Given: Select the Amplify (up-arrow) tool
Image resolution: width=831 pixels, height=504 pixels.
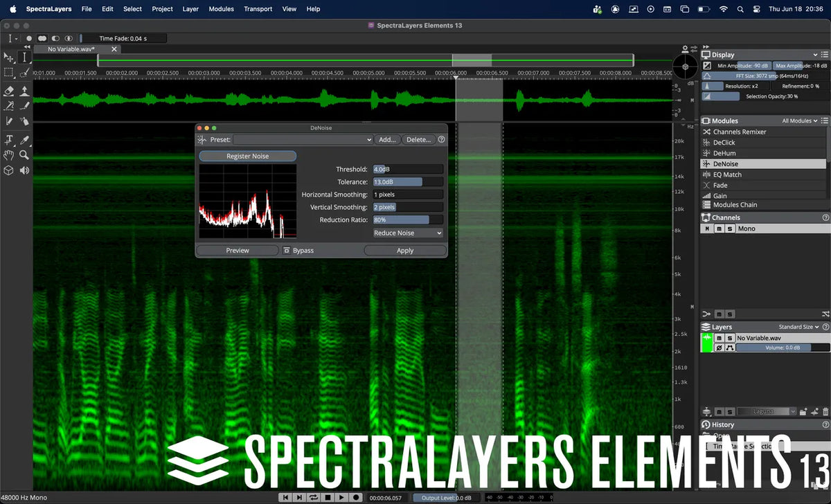Looking at the screenshot, I should (x=24, y=91).
